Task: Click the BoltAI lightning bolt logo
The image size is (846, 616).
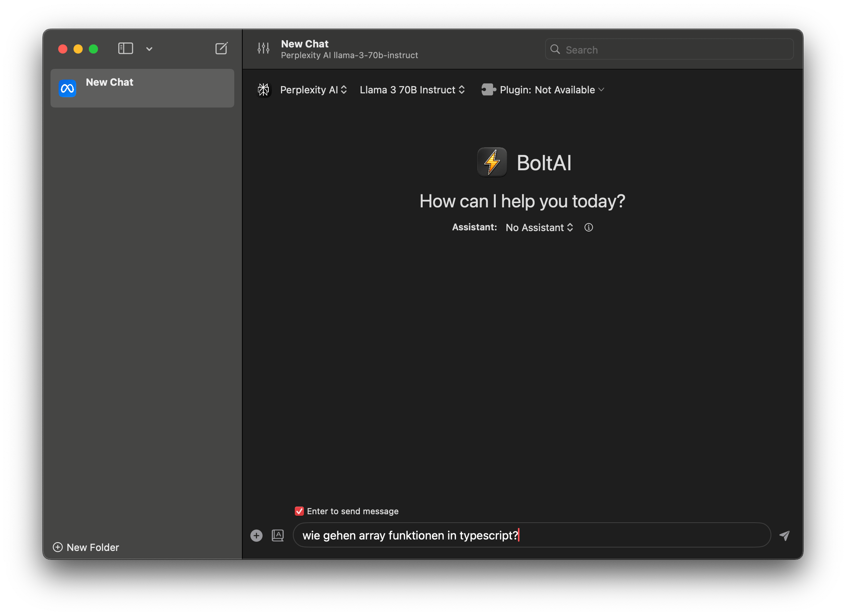Action: click(492, 162)
